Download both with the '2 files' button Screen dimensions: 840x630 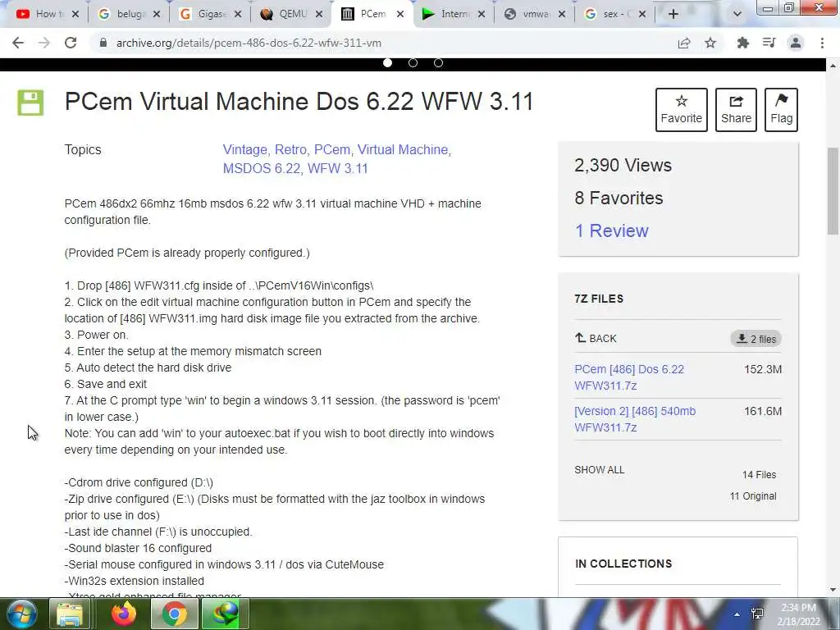pos(756,339)
